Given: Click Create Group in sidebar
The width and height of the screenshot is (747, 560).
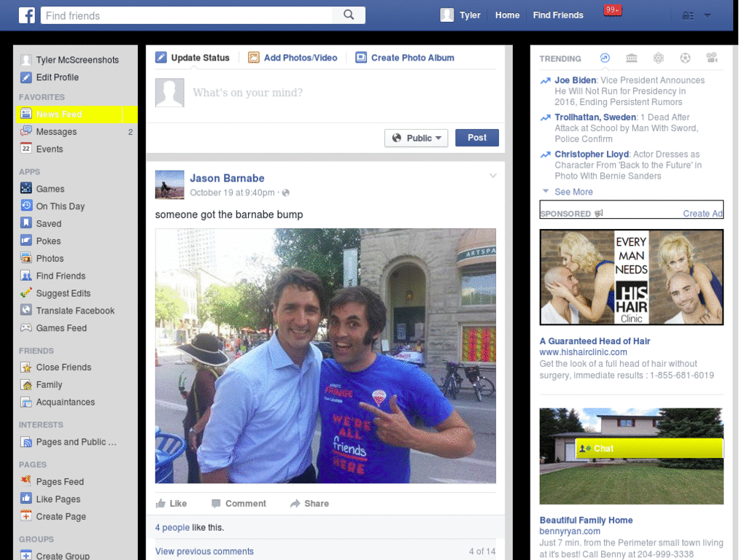Looking at the screenshot, I should click(x=55, y=555).
